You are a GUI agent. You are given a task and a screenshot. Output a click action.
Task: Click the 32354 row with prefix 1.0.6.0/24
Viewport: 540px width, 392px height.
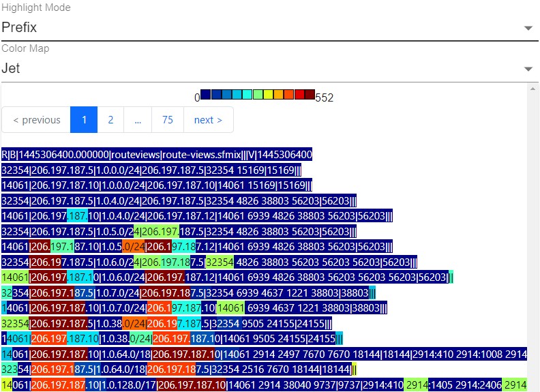tap(209, 262)
